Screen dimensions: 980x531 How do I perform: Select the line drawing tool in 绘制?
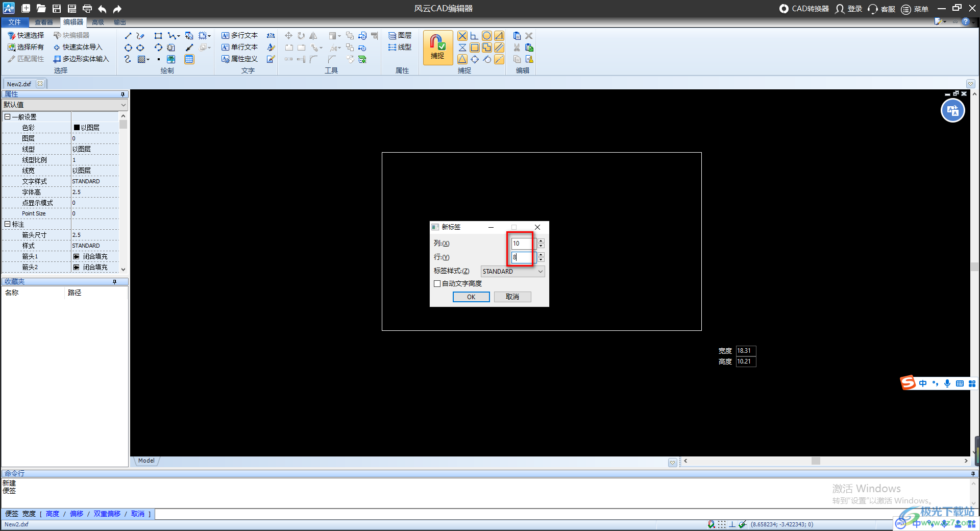point(128,36)
